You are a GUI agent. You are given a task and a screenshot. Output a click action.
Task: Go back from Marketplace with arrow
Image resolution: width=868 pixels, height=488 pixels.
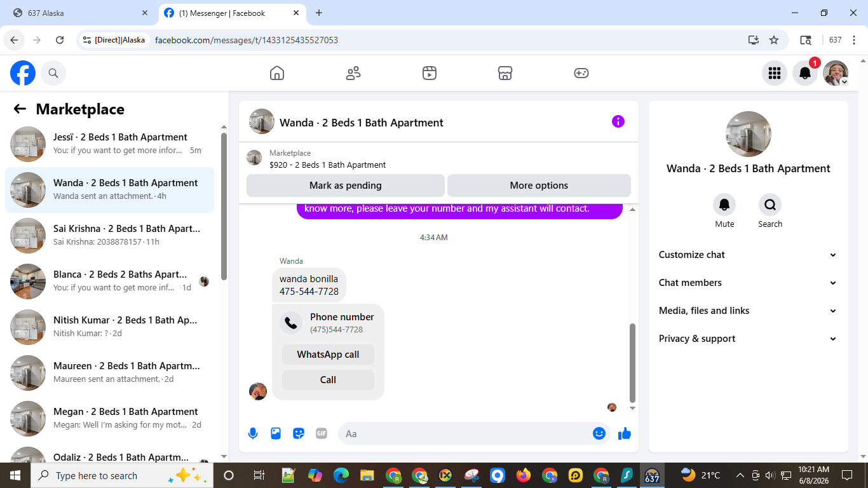point(20,109)
